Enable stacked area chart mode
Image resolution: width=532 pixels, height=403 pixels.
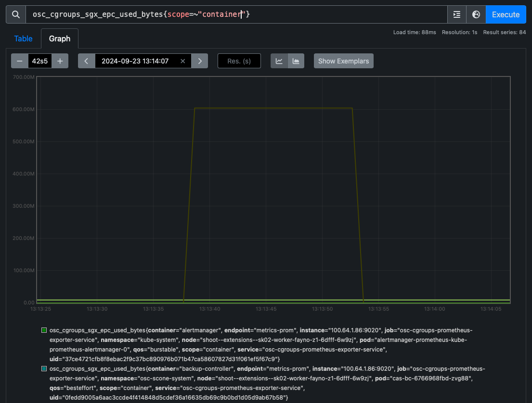tap(296, 61)
